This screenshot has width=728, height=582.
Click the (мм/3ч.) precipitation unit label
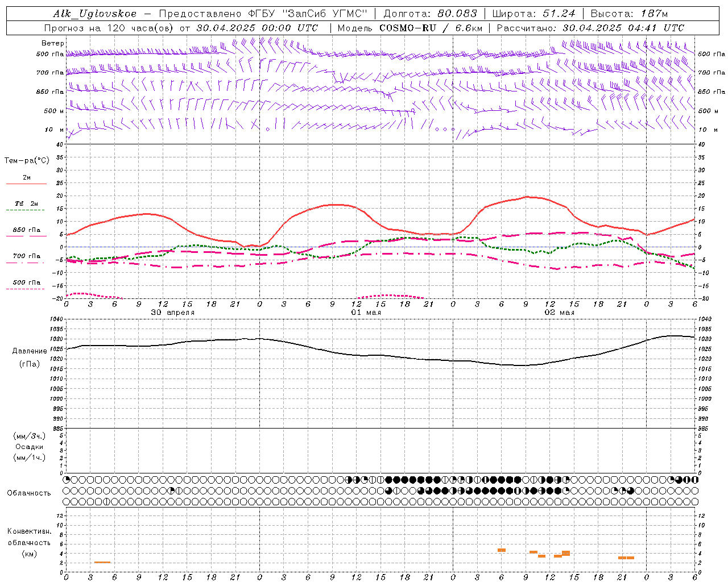point(30,436)
